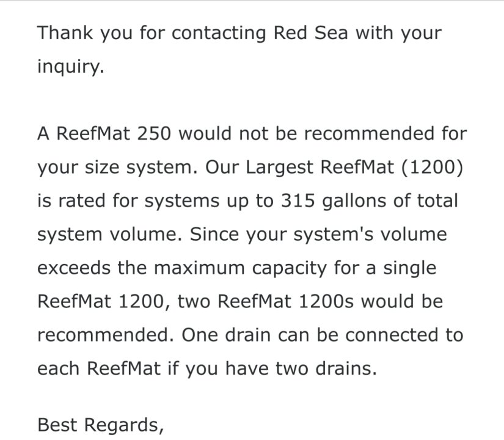The width and height of the screenshot is (504, 440).
Task: Click the "(1200)" model number in parentheses
Action: (x=432, y=167)
